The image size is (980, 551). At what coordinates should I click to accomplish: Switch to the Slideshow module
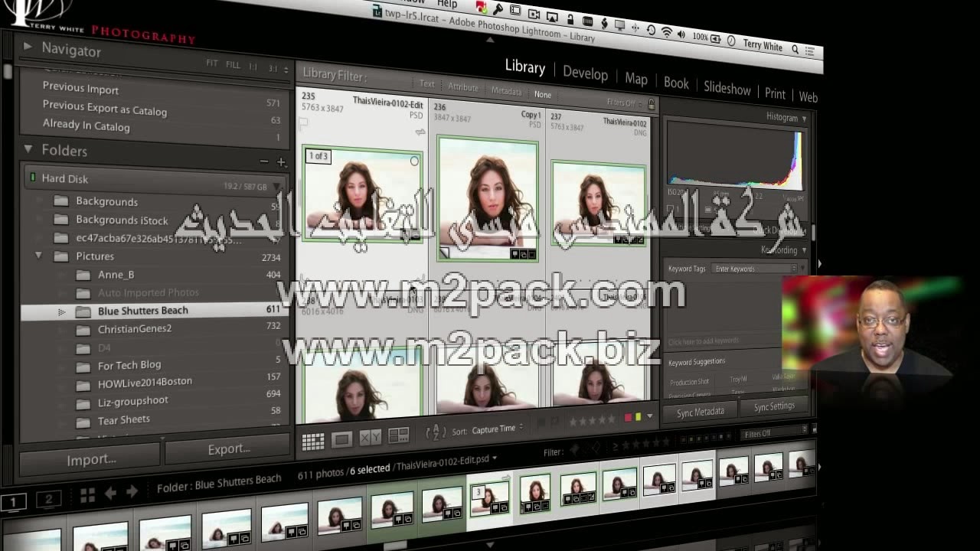pos(727,89)
